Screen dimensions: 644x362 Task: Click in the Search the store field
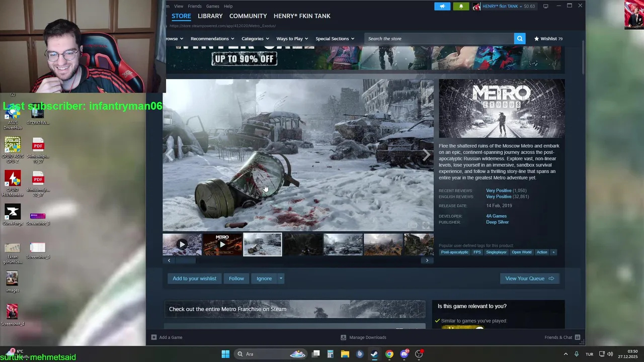tap(439, 39)
